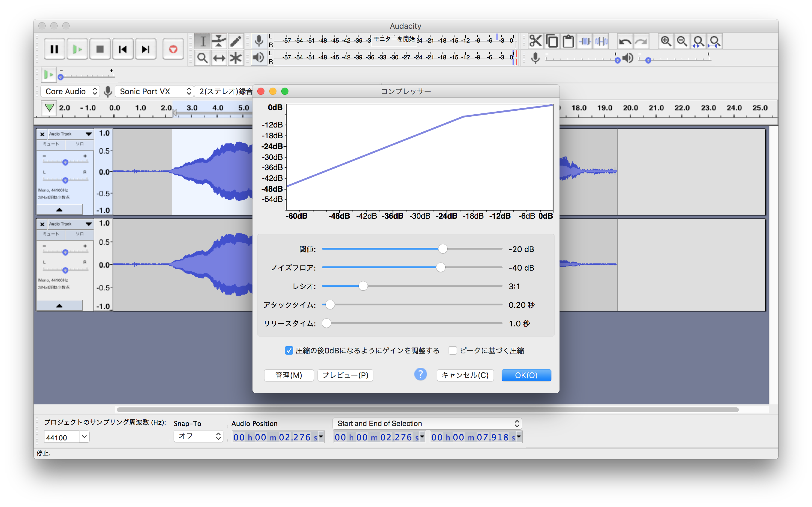Close the first Audio Track
Screen dimensions: 812x507
(42, 134)
